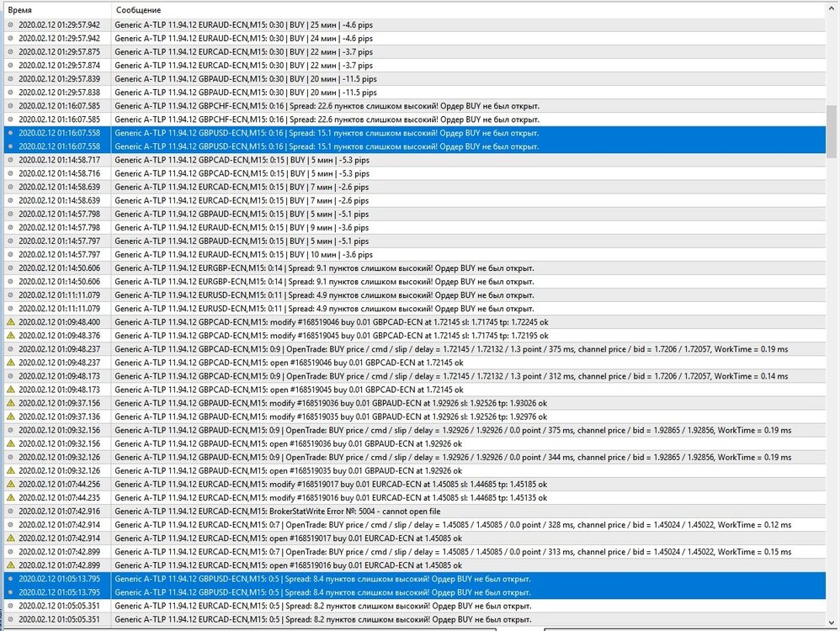Click info icon at 01:14:58.716 row

click(10, 173)
